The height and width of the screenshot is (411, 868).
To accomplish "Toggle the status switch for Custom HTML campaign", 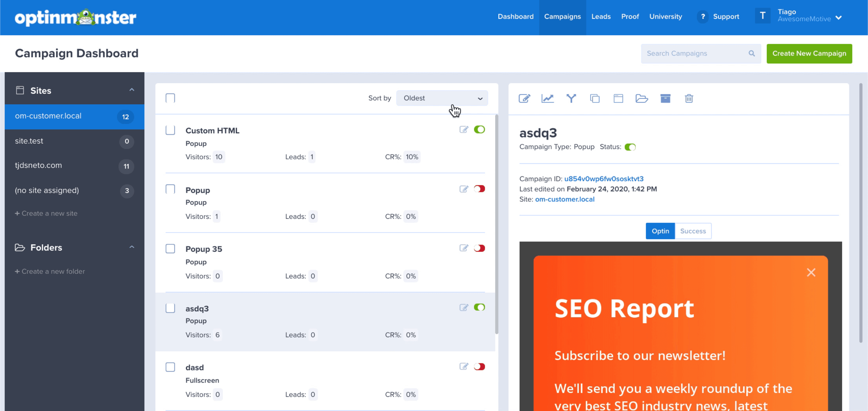I will pyautogui.click(x=479, y=130).
